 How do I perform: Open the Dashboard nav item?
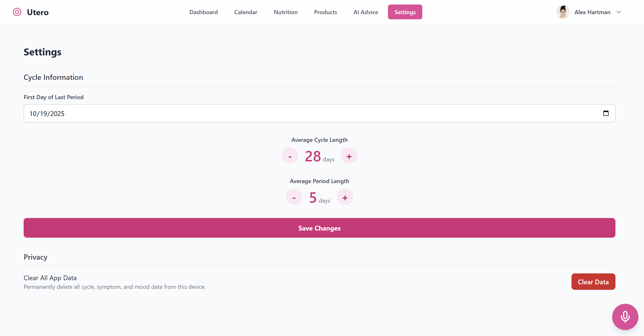tap(203, 12)
